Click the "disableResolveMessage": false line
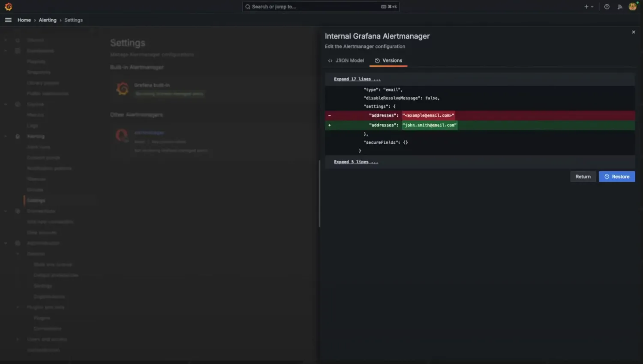Screen dimensions: 643x364 pyautogui.click(x=402, y=98)
